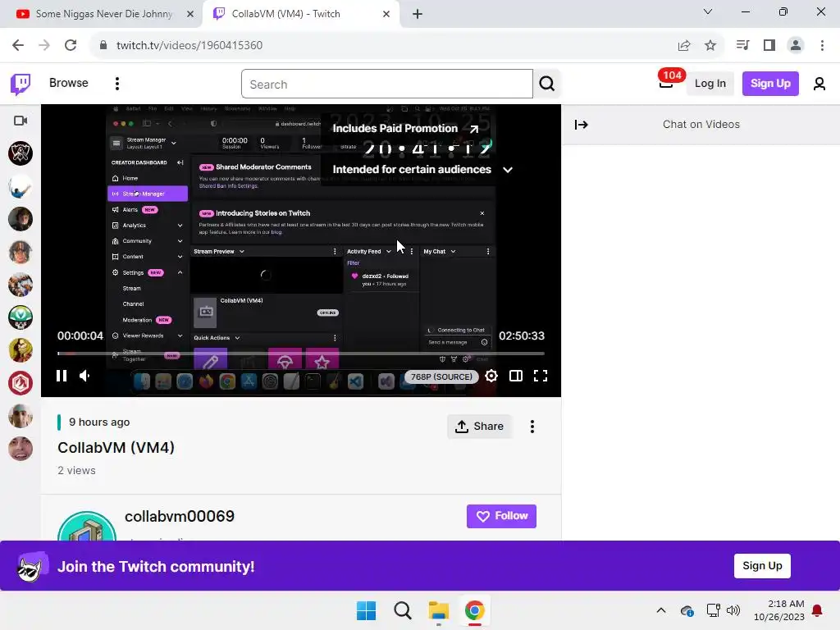Open Chrome three-dot menu
The width and height of the screenshot is (840, 630).
822,46
